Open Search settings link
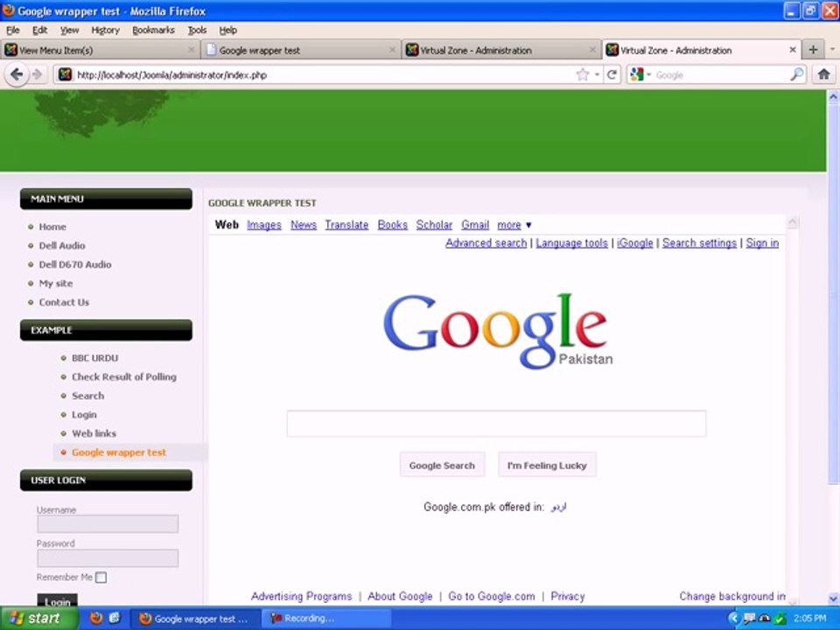The image size is (840, 630). [699, 242]
